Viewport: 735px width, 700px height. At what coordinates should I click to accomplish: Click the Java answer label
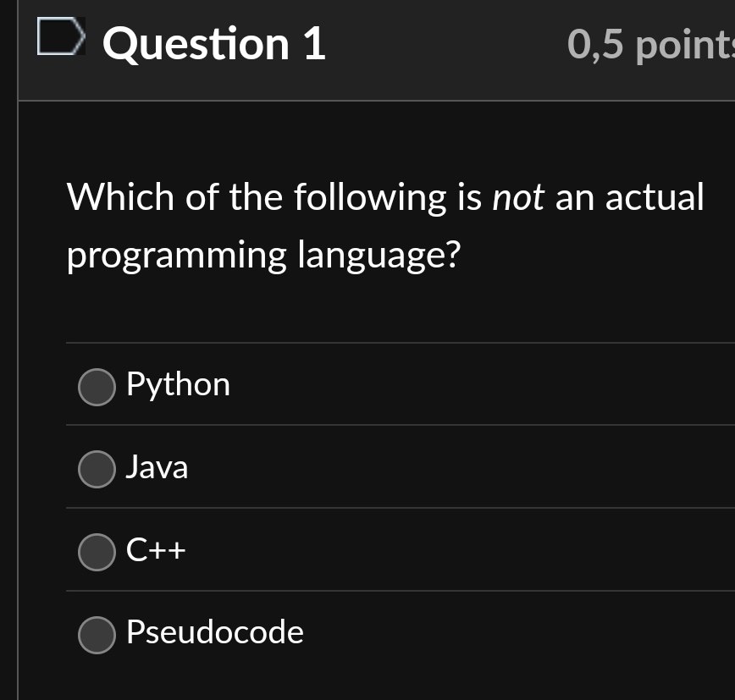tap(157, 468)
